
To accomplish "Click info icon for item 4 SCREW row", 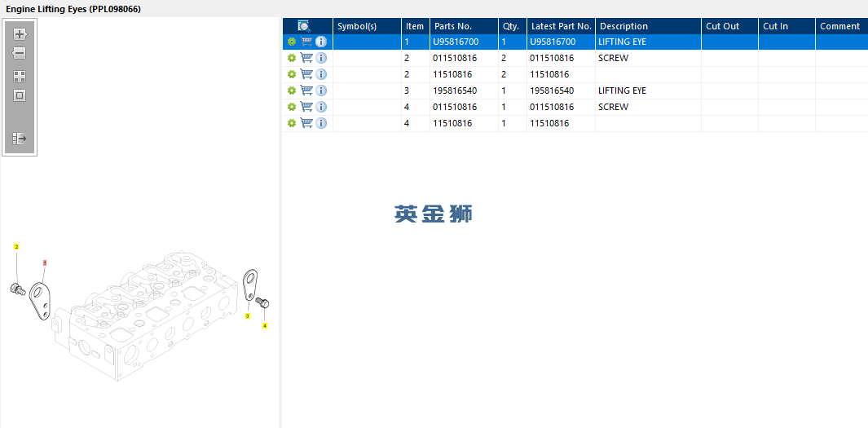I will click(x=321, y=107).
